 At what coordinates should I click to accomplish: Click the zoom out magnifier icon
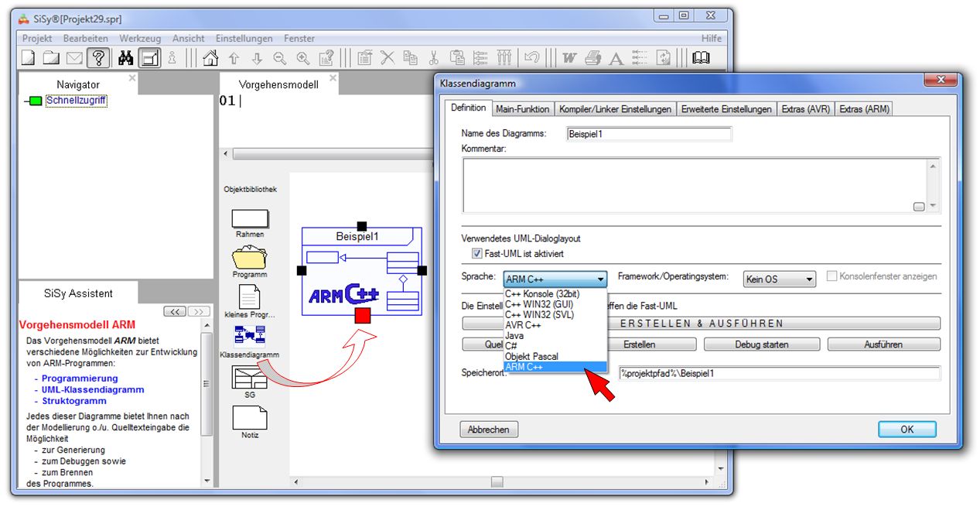coord(279,58)
